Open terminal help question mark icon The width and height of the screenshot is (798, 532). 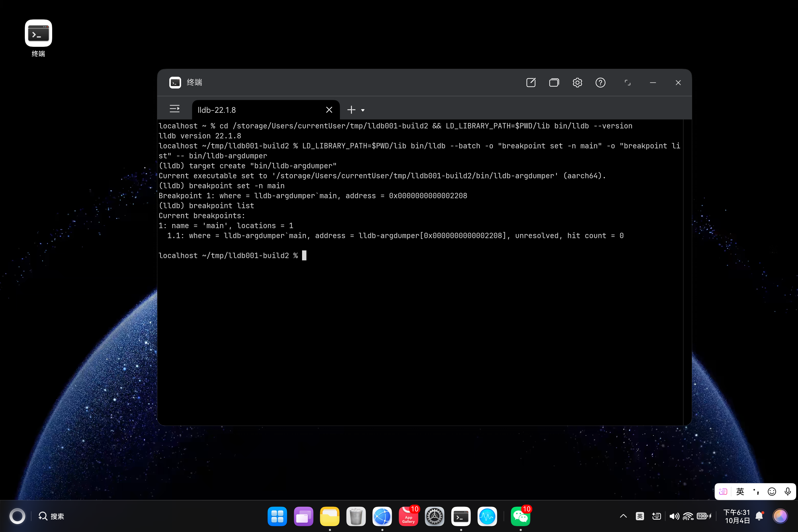click(x=600, y=82)
